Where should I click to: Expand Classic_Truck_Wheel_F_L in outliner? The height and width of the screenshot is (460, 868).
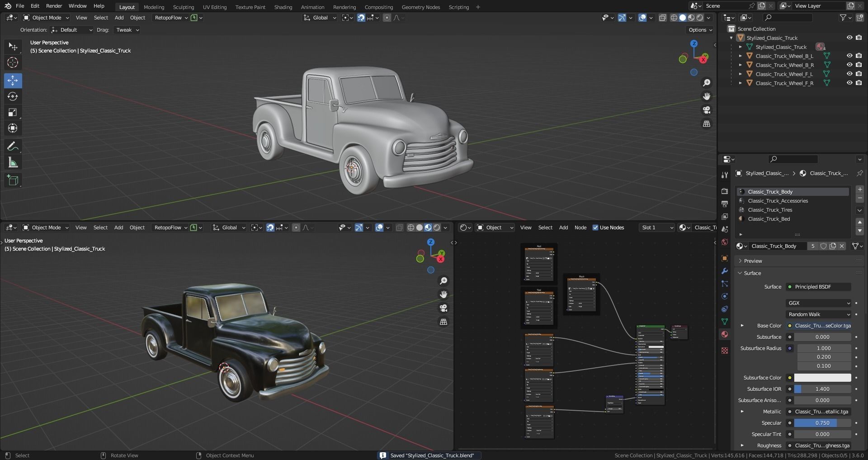pyautogui.click(x=740, y=74)
